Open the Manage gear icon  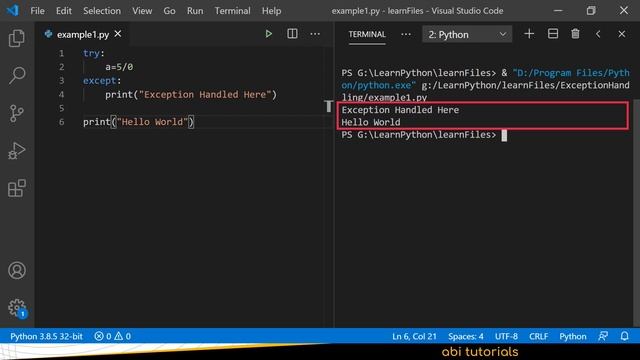pyautogui.click(x=17, y=308)
